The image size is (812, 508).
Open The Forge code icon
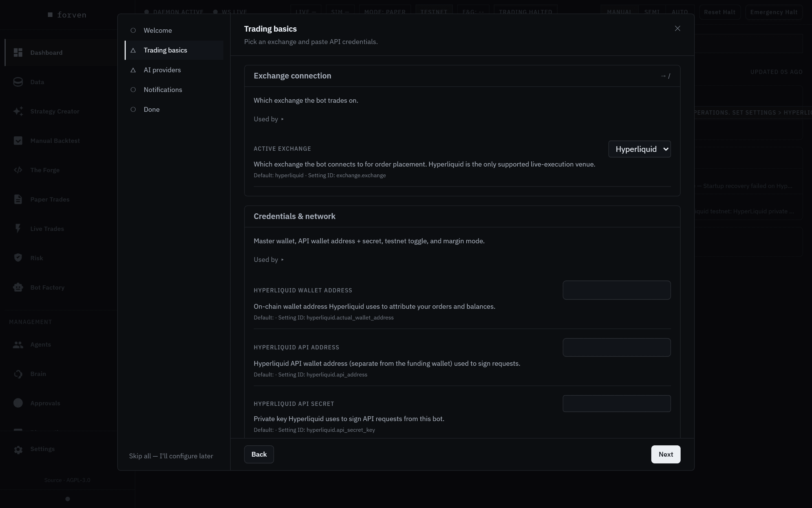tap(18, 170)
